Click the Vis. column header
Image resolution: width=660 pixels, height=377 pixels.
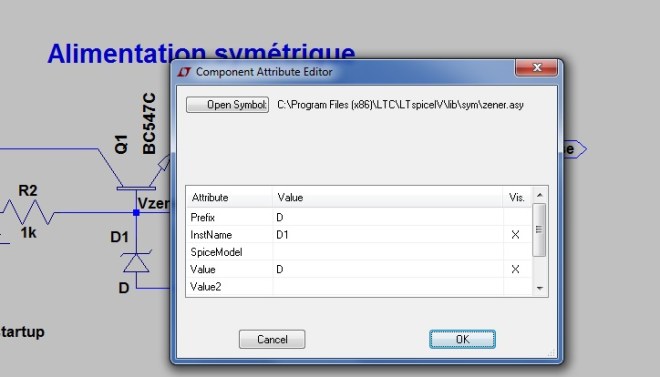(517, 197)
